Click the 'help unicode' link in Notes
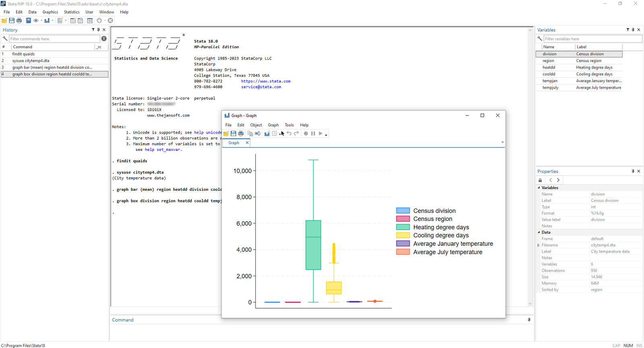 [208, 132]
